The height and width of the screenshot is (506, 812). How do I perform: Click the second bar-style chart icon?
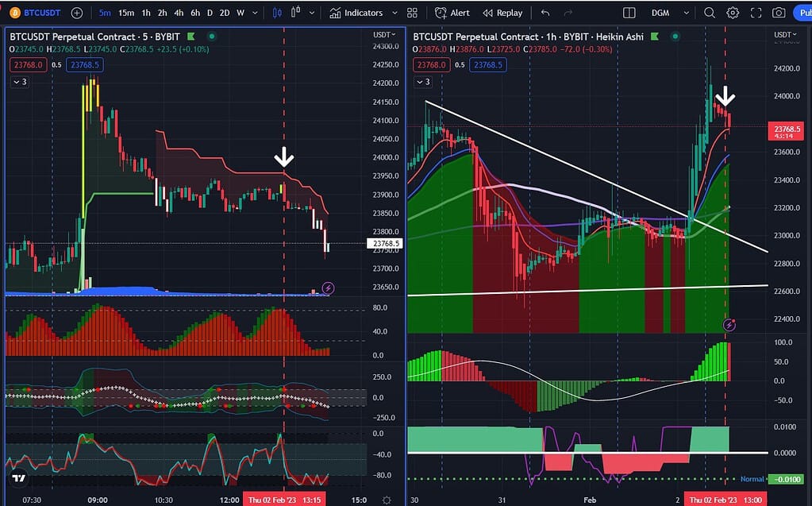pyautogui.click(x=296, y=13)
